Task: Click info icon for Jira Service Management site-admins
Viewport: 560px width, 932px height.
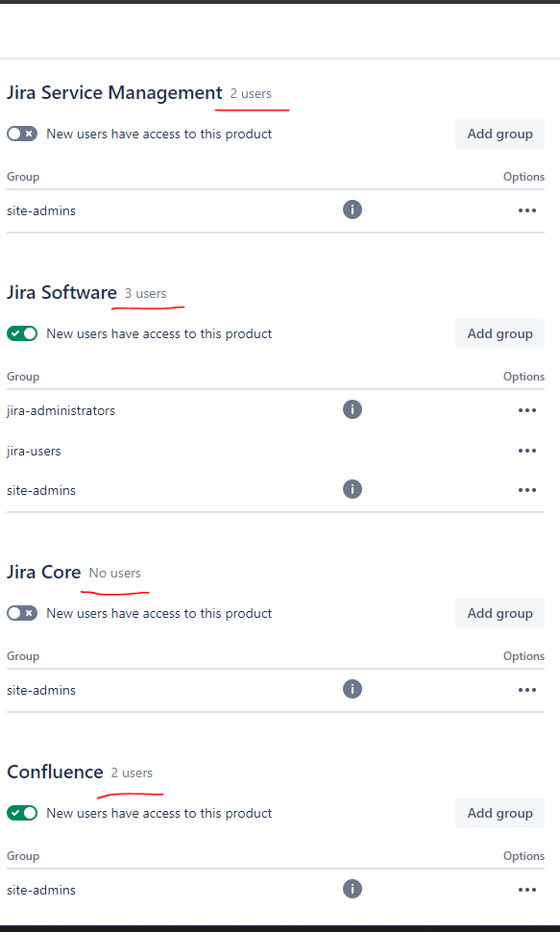Action: point(353,209)
